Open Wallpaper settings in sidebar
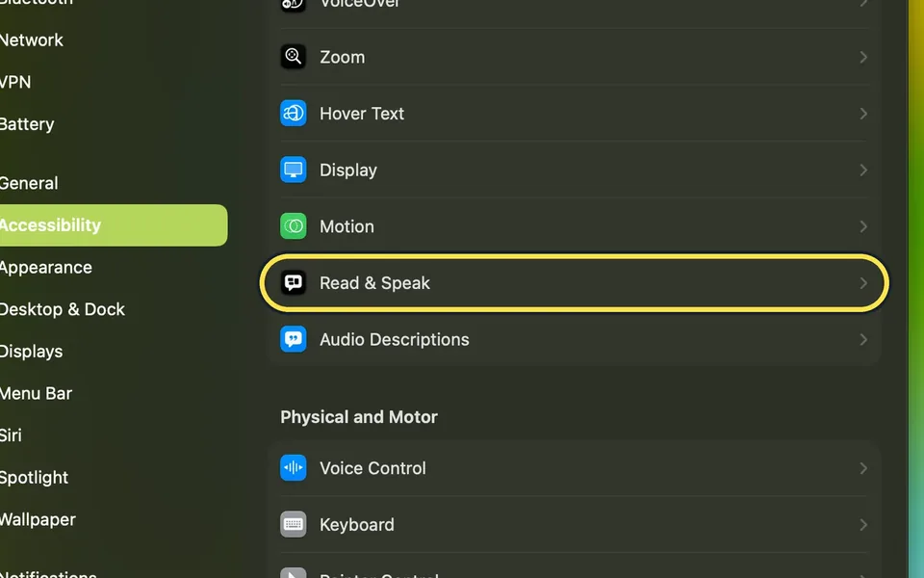Screen dimensions: 924x578 38,519
